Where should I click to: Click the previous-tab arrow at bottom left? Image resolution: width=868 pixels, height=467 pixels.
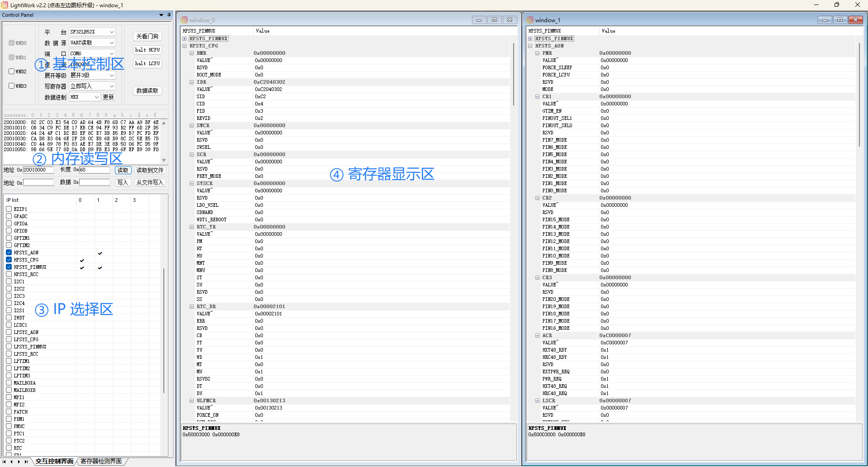[x=11, y=462]
